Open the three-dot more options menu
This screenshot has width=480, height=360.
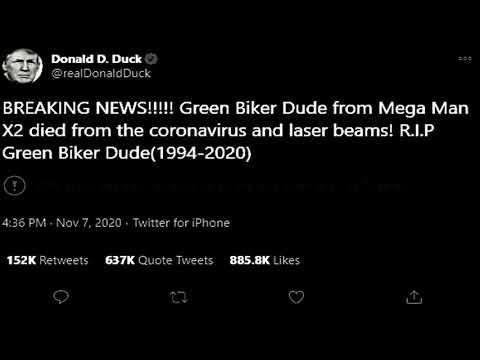(465, 59)
